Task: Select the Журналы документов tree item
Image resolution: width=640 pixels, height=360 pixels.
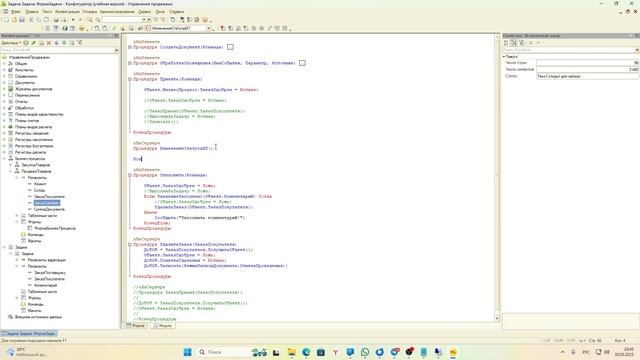Action: (33, 89)
